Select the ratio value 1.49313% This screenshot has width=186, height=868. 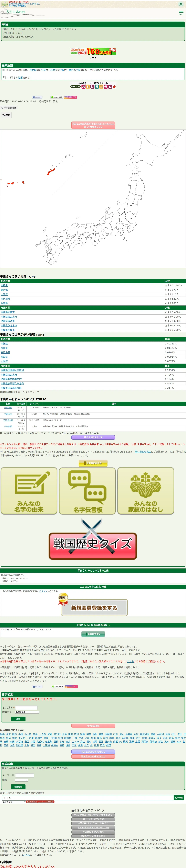(x=171, y=344)
